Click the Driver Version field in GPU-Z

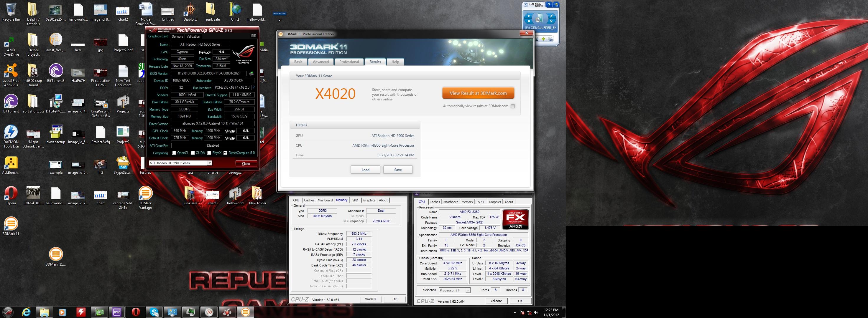pyautogui.click(x=213, y=123)
